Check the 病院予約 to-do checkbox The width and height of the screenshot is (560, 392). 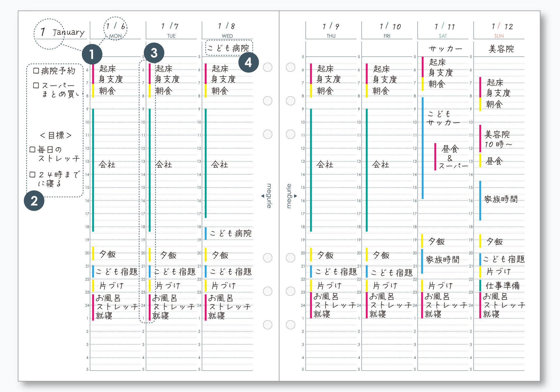[36, 71]
